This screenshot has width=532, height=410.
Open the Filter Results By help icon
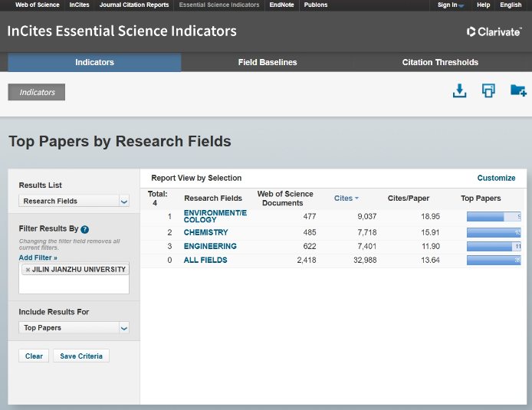click(85, 230)
